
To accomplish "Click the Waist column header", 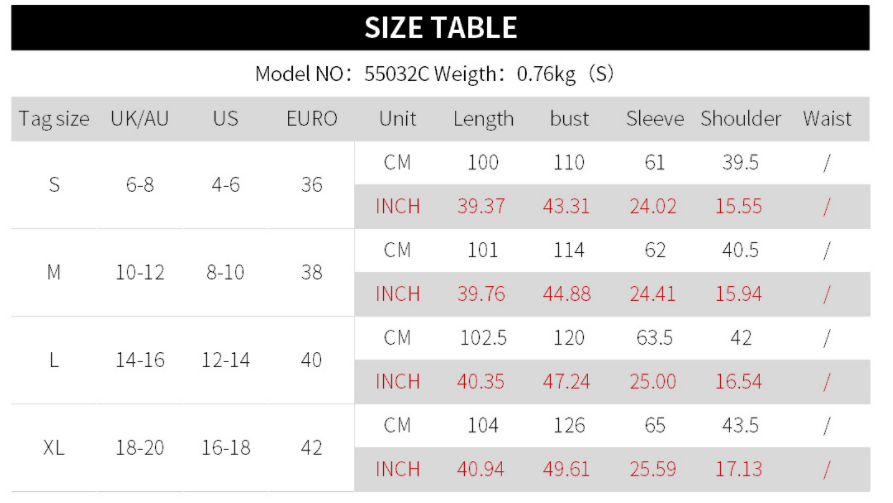I will (827, 119).
